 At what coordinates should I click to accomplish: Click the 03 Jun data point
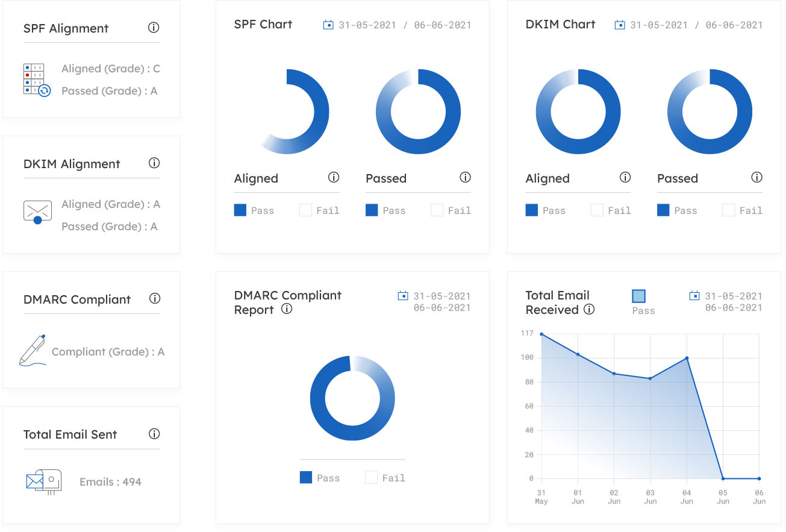(x=650, y=378)
